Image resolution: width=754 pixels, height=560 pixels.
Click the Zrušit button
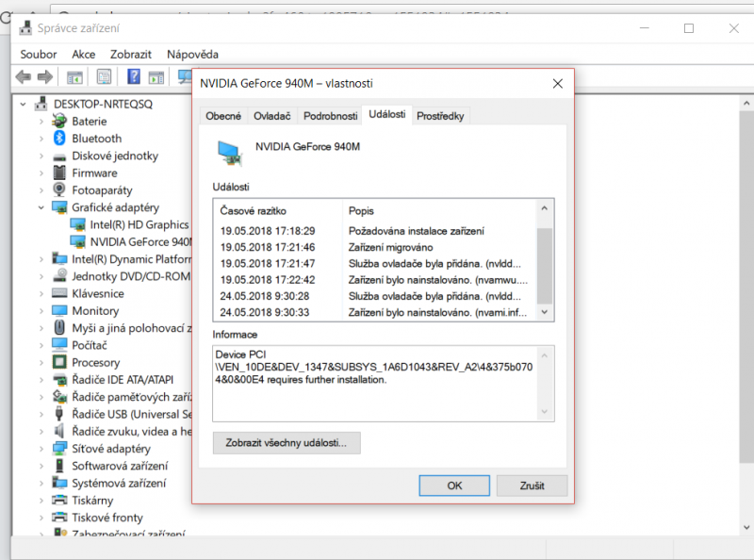pyautogui.click(x=532, y=486)
